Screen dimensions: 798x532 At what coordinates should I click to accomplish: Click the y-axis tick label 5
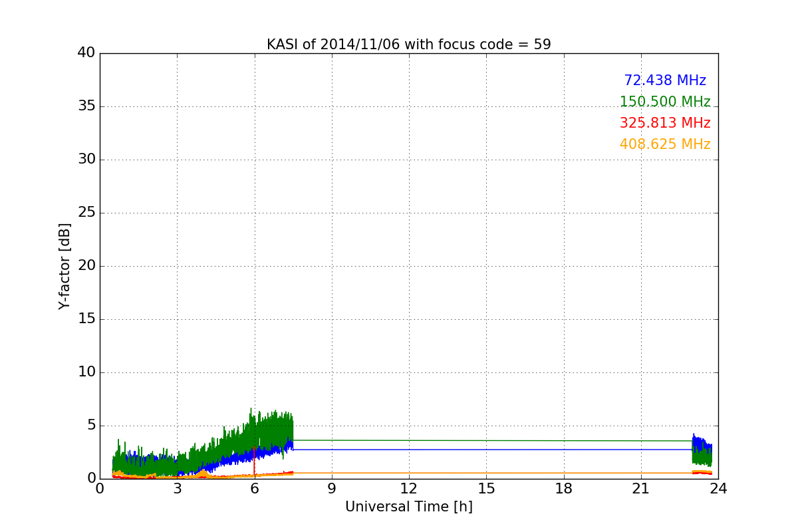pyautogui.click(x=90, y=426)
